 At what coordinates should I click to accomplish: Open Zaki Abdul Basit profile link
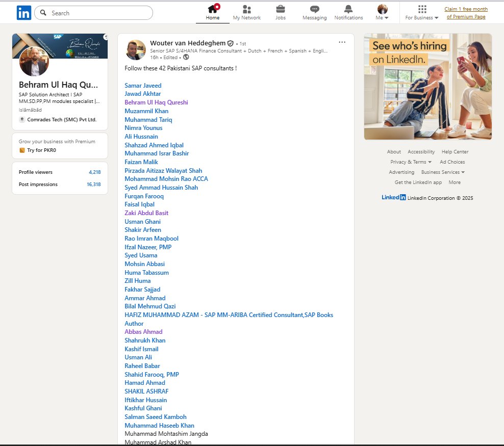(x=146, y=213)
